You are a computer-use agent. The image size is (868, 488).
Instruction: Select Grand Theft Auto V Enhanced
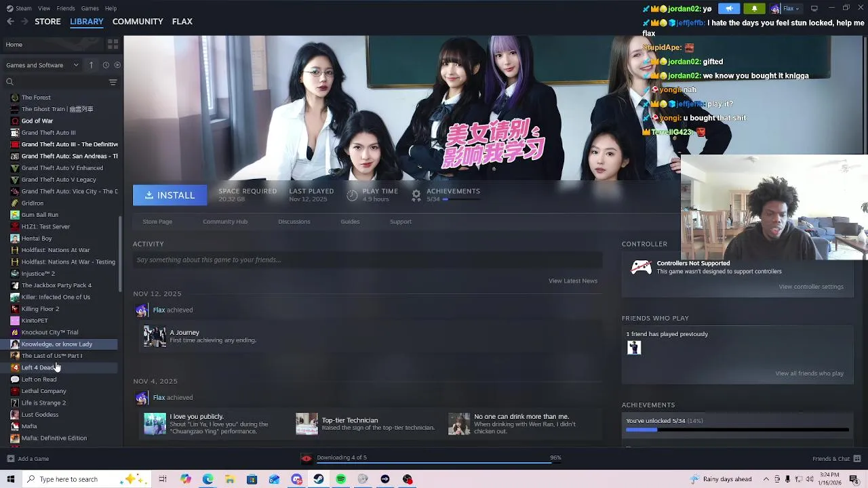click(62, 168)
